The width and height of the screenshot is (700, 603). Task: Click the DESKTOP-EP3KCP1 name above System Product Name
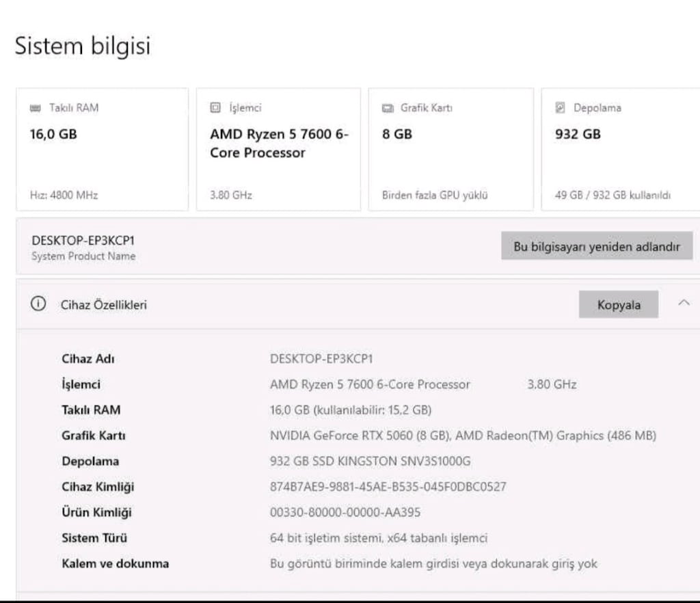(x=83, y=241)
